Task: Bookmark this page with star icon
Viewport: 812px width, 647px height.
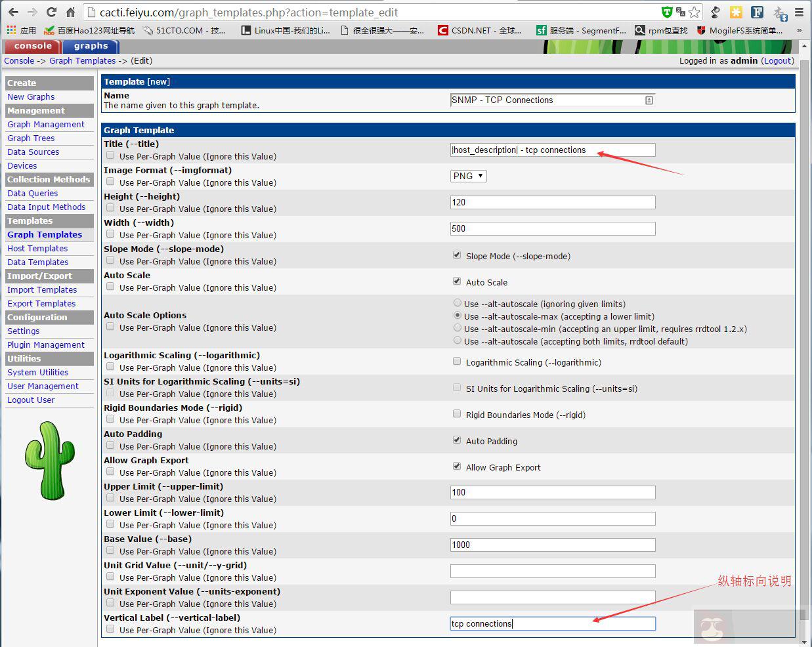Action: click(x=694, y=12)
